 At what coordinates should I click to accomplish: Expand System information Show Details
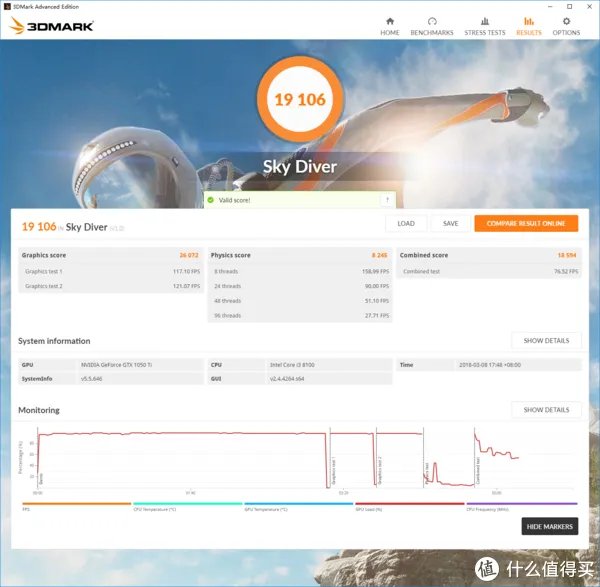pos(546,341)
